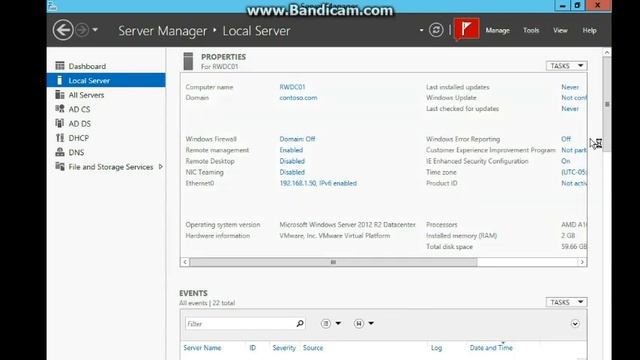Click Windows Error Reporting Off link

pyautogui.click(x=566, y=139)
